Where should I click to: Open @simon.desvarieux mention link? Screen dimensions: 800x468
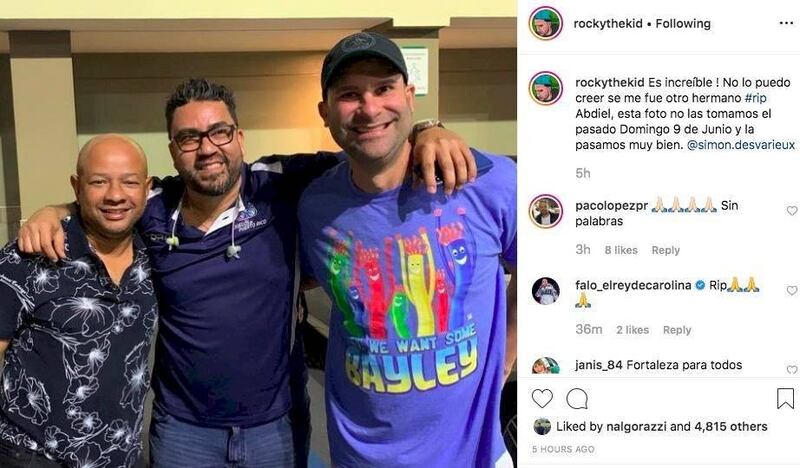coord(741,145)
